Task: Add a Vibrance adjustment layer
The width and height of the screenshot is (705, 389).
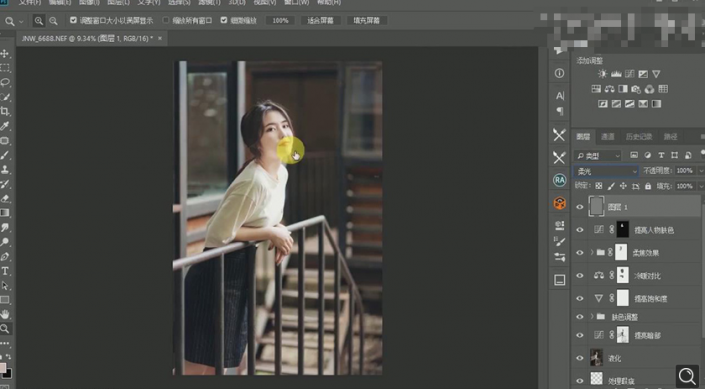Action: pyautogui.click(x=656, y=74)
